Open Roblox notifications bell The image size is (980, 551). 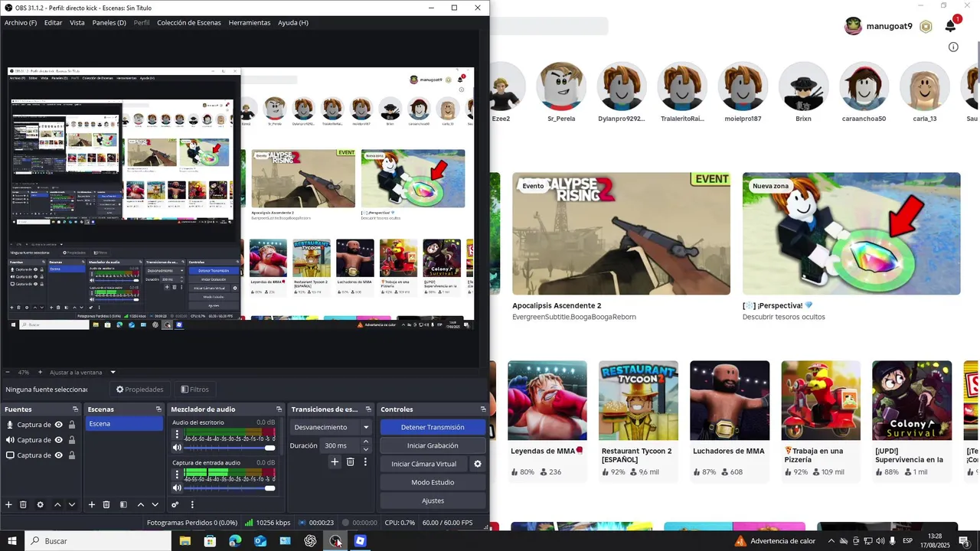(x=950, y=26)
